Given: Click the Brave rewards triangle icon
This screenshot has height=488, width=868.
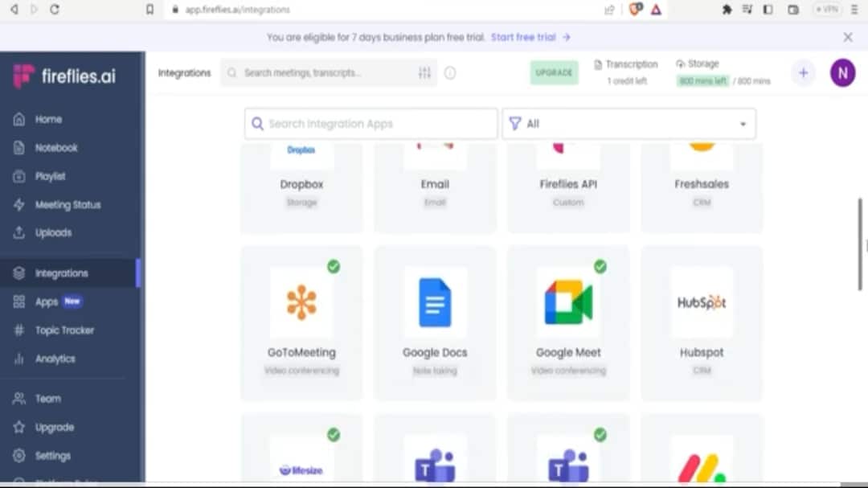Looking at the screenshot, I should [x=656, y=10].
